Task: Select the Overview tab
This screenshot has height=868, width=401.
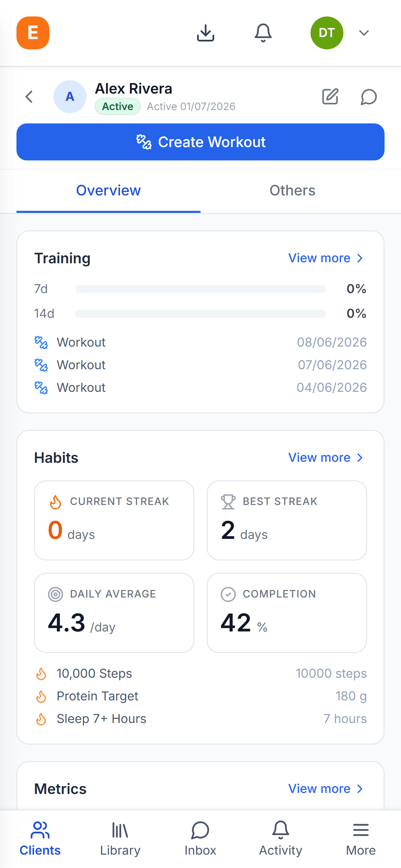Action: point(108,191)
